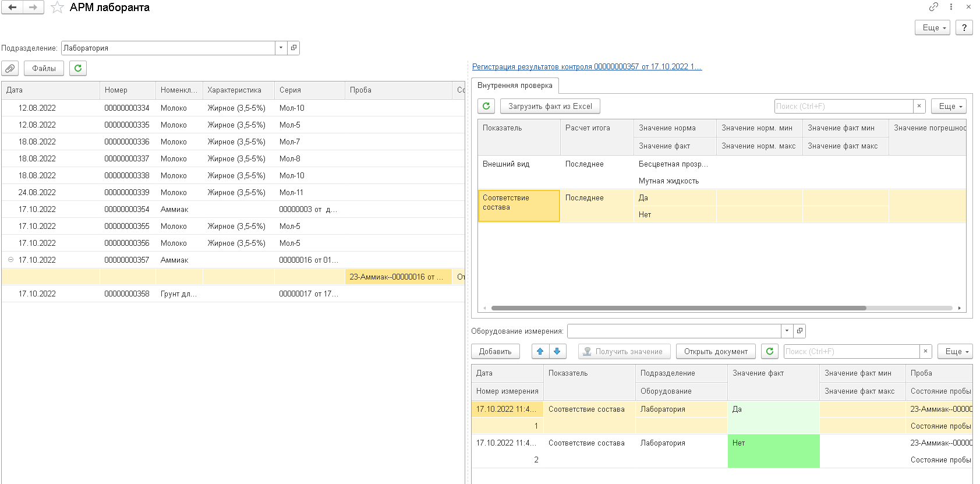Open Регистрация результатов контроля link
This screenshot has width=980, height=484.
click(587, 67)
